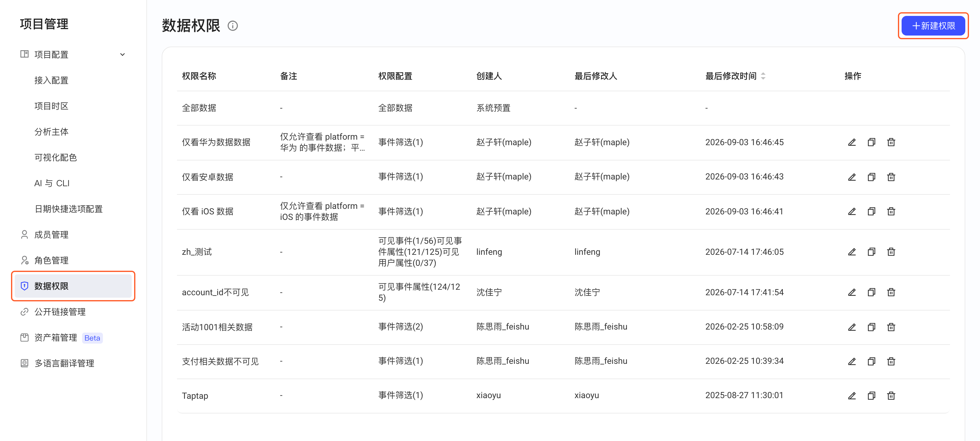Delete the zh_测试 permission

[x=891, y=252]
